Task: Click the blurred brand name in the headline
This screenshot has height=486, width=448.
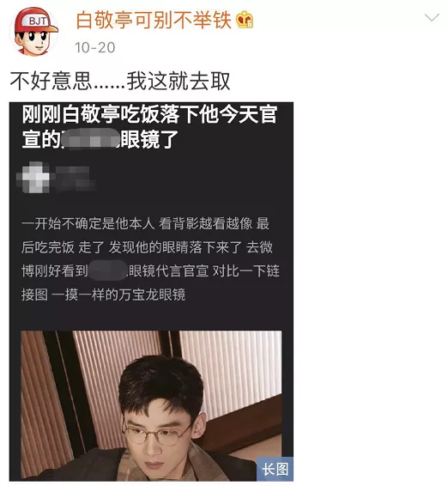Action: (x=90, y=139)
